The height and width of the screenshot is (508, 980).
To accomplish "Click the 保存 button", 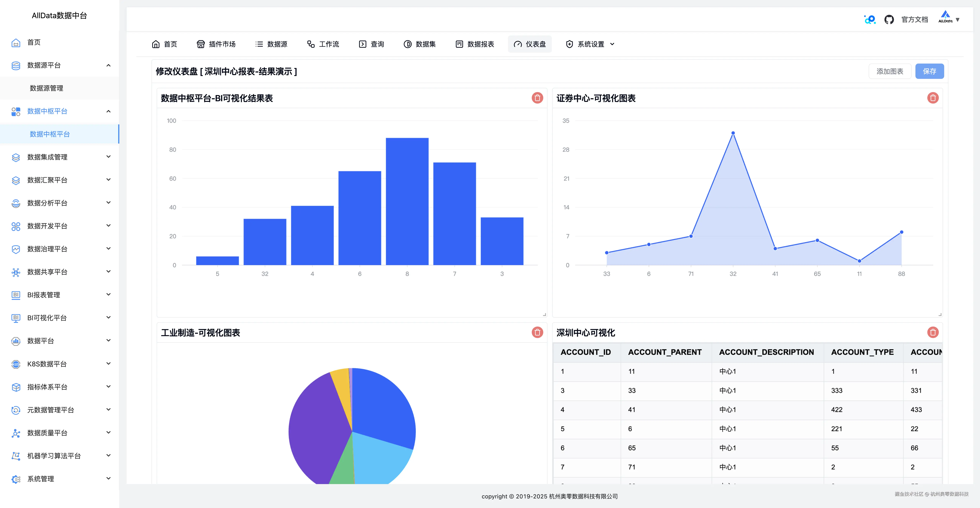I will (929, 71).
